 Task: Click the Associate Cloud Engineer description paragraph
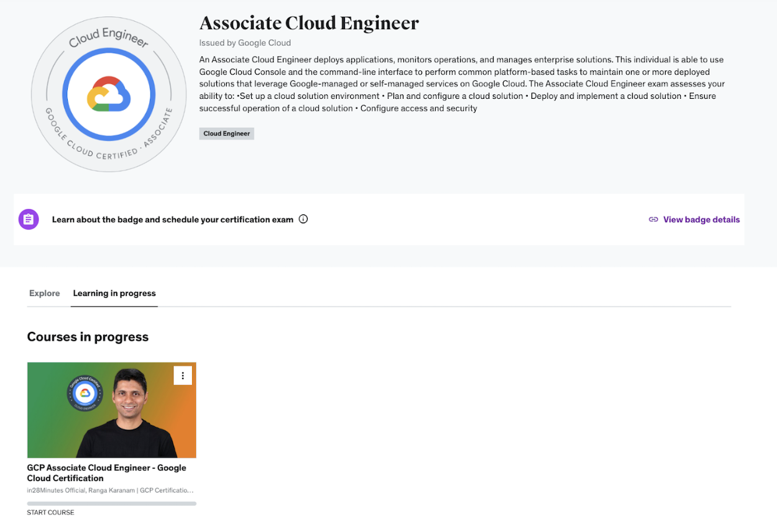tap(461, 84)
